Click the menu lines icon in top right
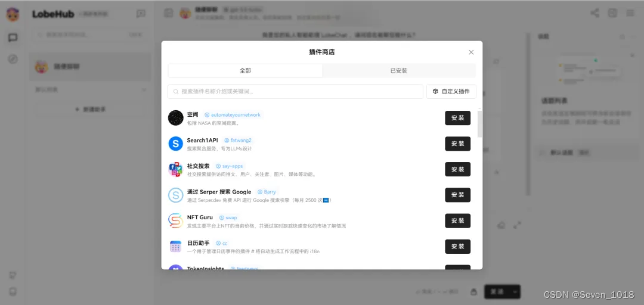 click(x=630, y=13)
